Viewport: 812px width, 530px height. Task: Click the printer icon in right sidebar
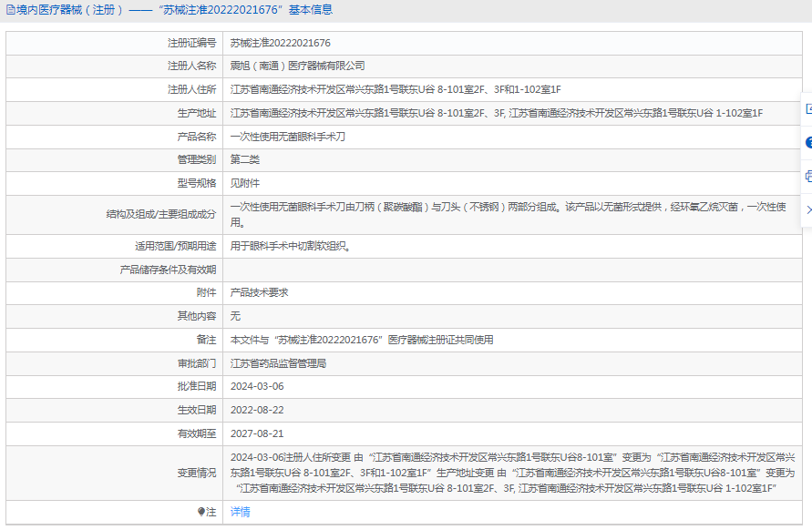[808, 176]
